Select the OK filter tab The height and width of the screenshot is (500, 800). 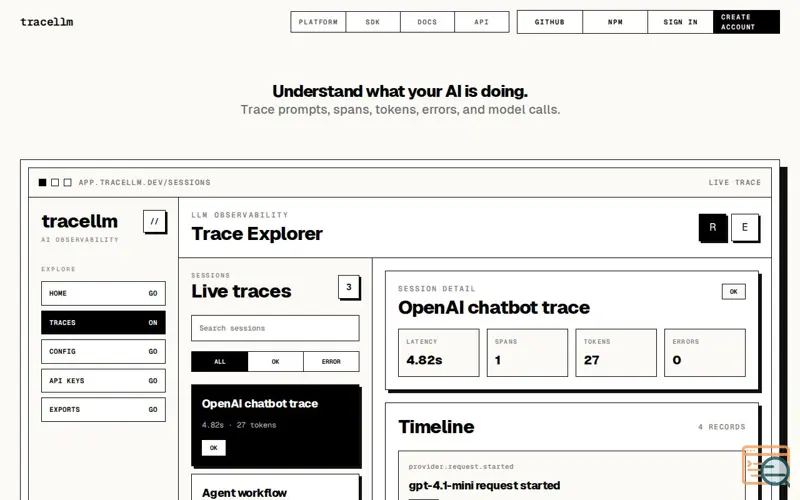tap(276, 361)
